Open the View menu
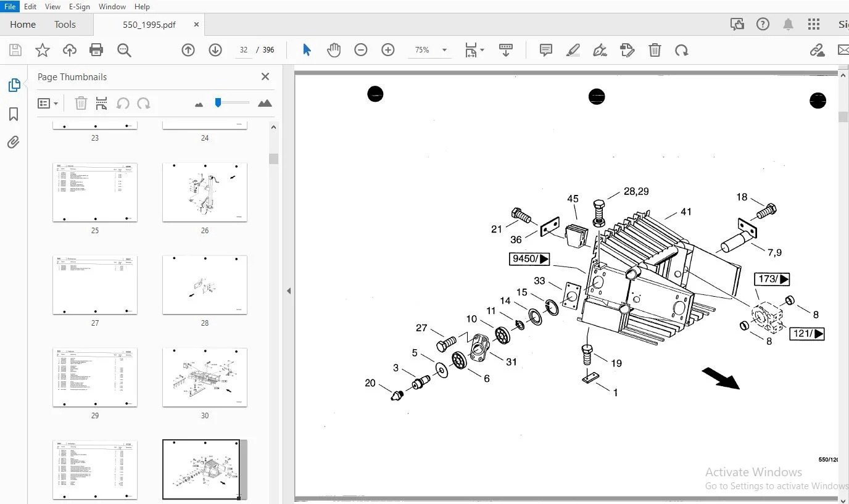 pos(53,6)
